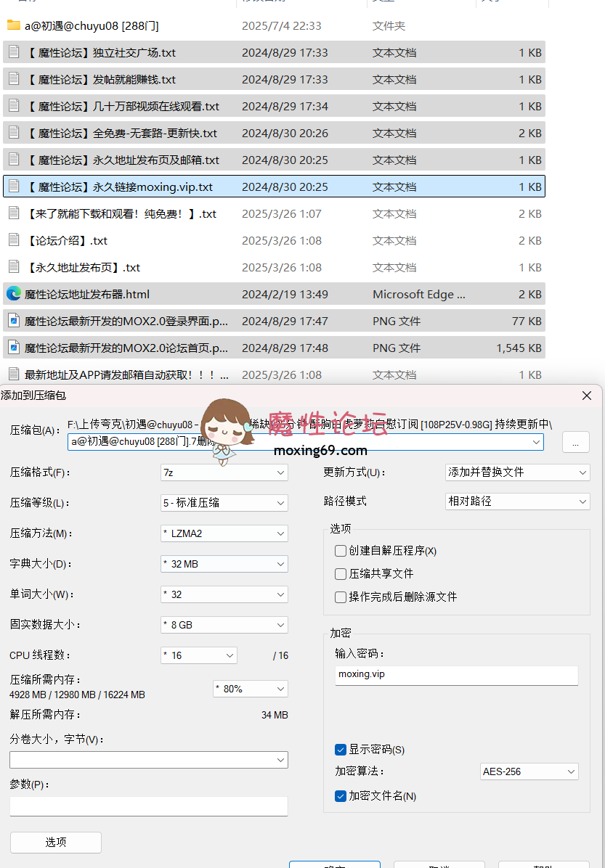605x868 pixels.
Task: Click the document icon for 发帖就能赚钱.txt
Action: click(x=14, y=79)
